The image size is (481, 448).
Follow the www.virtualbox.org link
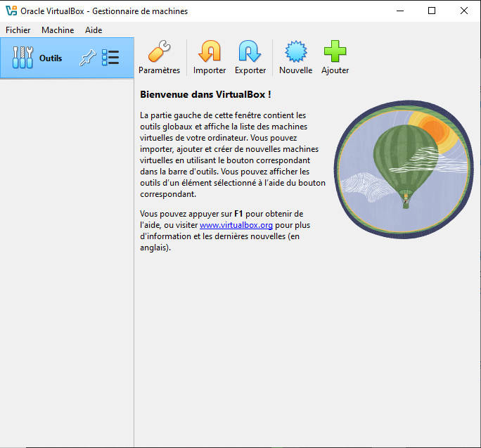point(236,225)
